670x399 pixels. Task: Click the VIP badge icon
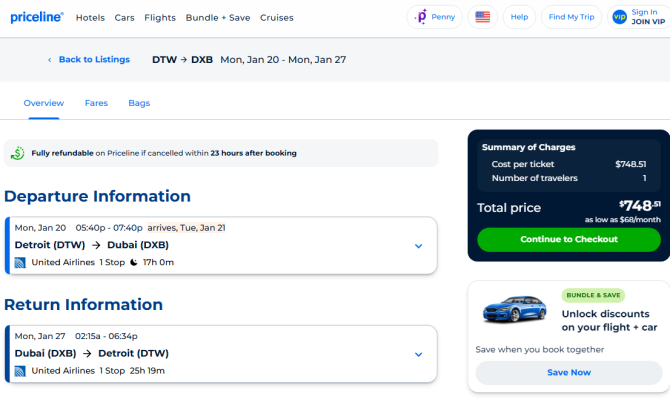pyautogui.click(x=619, y=17)
